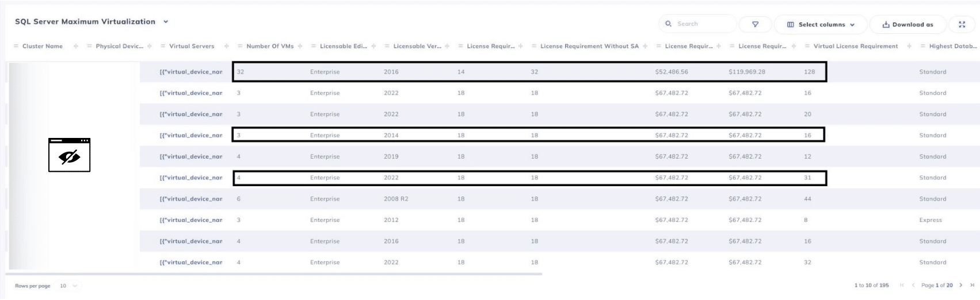Image resolution: width=980 pixels, height=300 pixels.
Task: Click the Express database edition cell
Action: pos(931,220)
